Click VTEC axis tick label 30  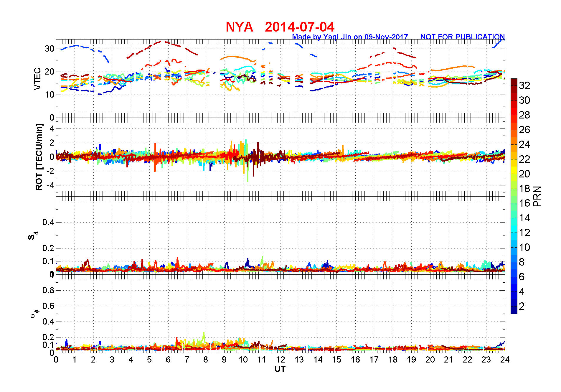[x=49, y=49]
